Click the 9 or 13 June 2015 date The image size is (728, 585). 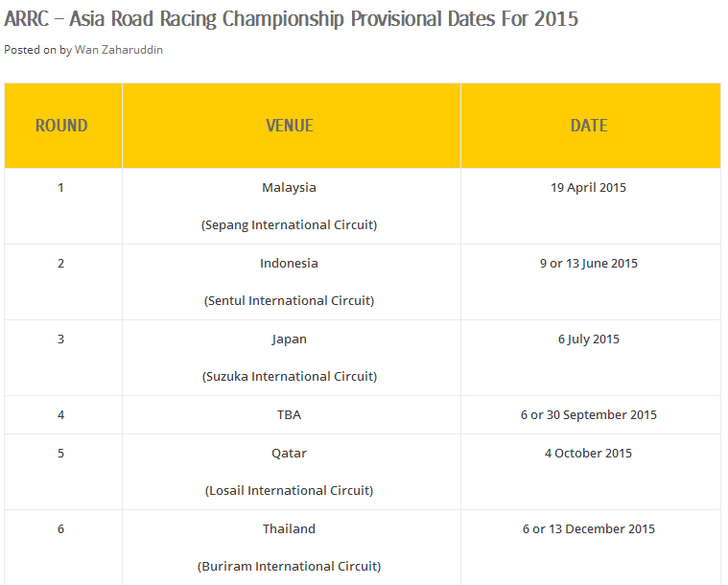[x=588, y=264]
